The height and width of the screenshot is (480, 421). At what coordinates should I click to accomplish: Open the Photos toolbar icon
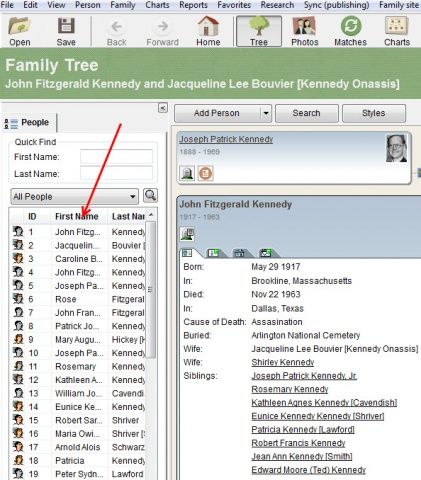tap(304, 26)
